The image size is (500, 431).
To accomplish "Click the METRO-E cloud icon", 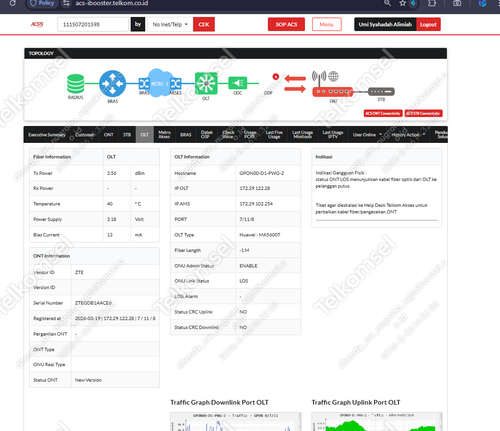I will point(160,83).
